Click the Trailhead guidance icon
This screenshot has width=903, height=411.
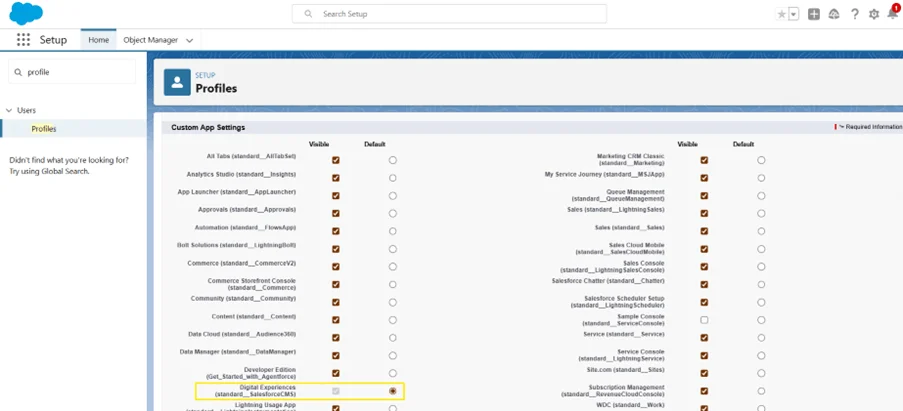834,14
